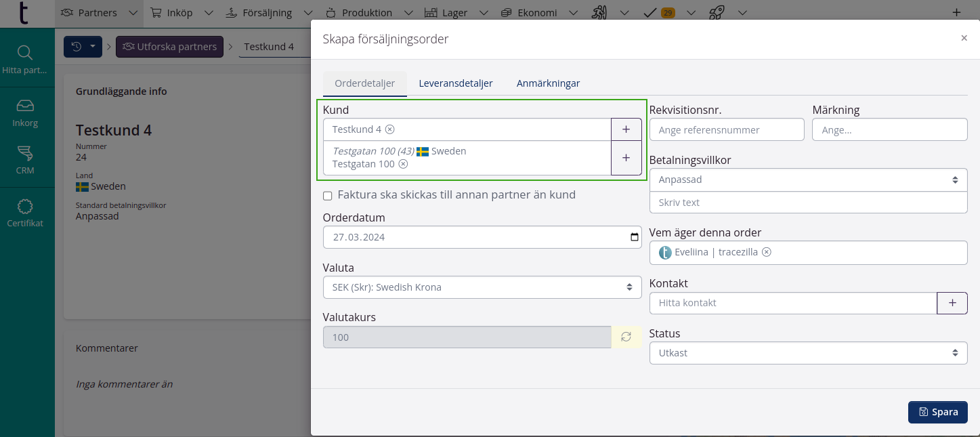Viewport: 980px width, 437px height.
Task: Remove the Testgatan 100 address tag
Action: pyautogui.click(x=404, y=164)
